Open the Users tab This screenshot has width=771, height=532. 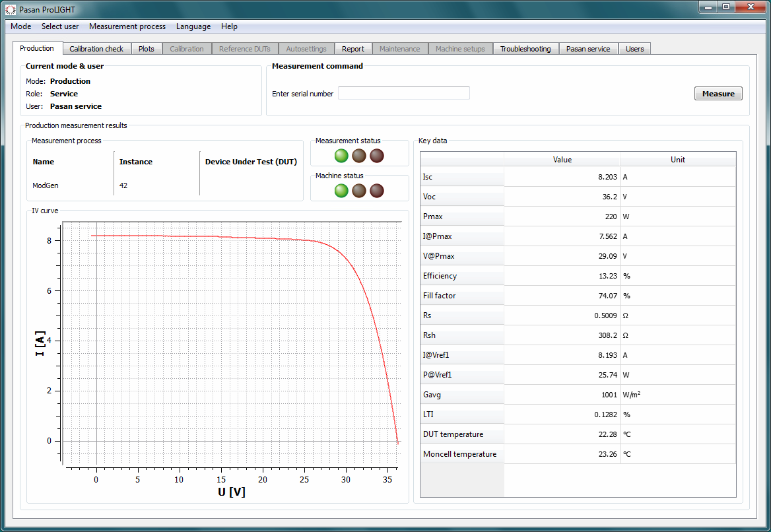point(635,49)
